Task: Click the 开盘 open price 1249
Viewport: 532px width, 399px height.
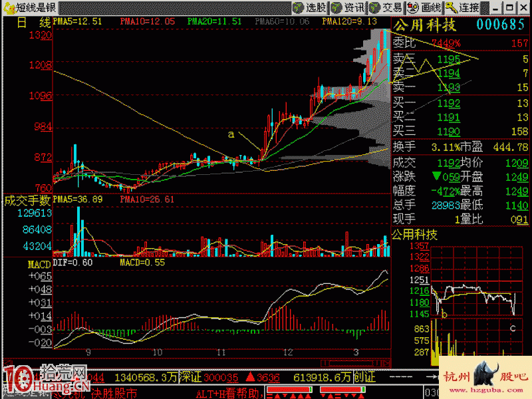Action: click(x=517, y=177)
